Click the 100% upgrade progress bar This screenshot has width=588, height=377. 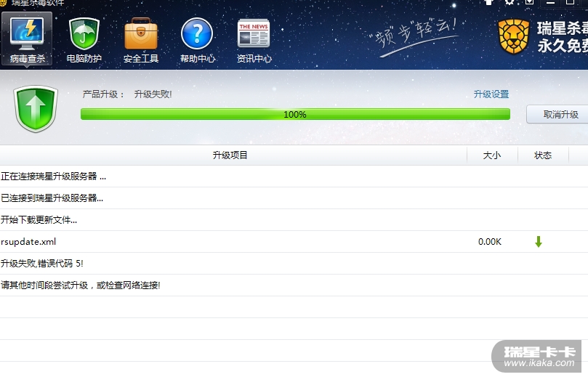tap(295, 114)
